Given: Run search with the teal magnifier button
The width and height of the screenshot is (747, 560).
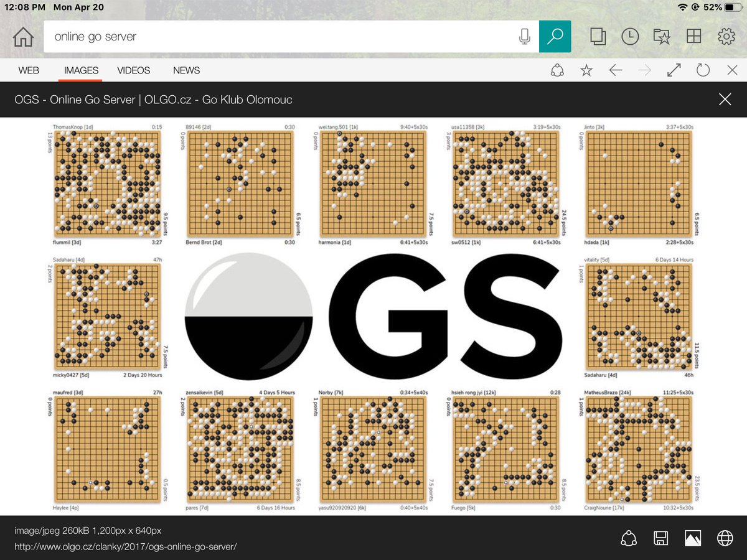Looking at the screenshot, I should (555, 36).
